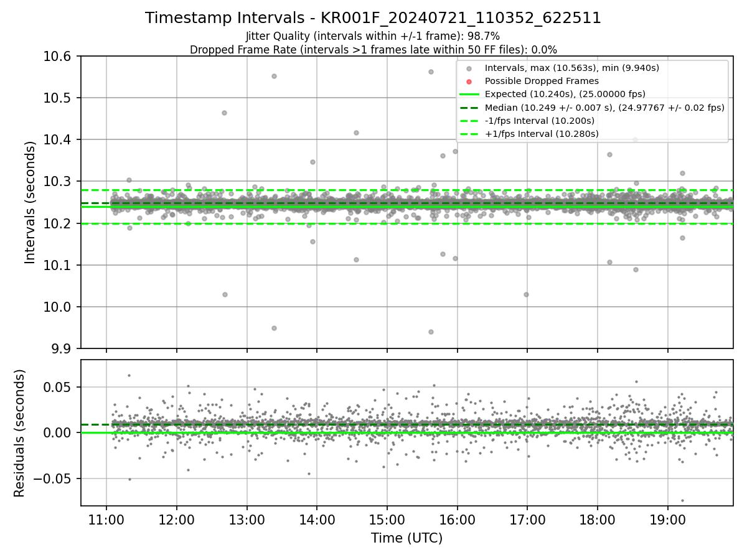
Task: Click the plot title "Timestamp Intervals - KR001F_20240721_110352_622511"
Action: click(373, 18)
